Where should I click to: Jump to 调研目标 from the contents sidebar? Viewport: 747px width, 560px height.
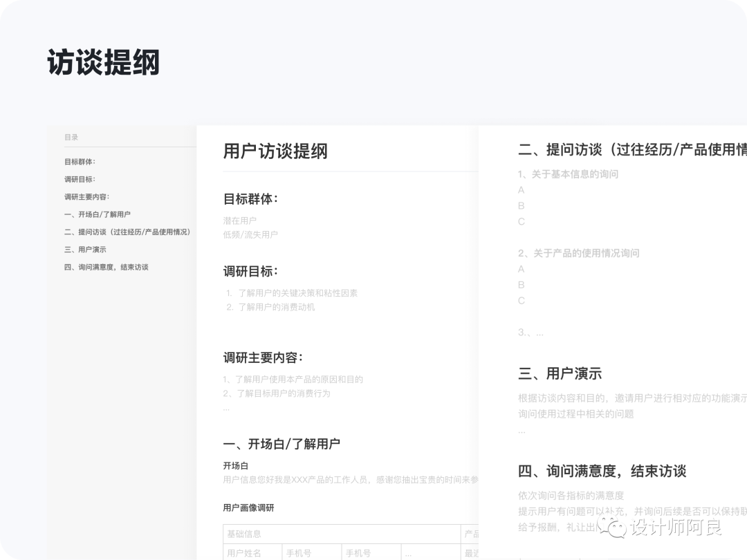[x=80, y=179]
